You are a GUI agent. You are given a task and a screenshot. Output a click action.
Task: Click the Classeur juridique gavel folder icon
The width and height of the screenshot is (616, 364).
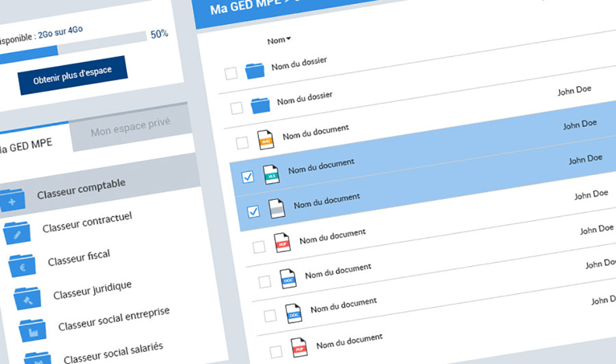(28, 299)
